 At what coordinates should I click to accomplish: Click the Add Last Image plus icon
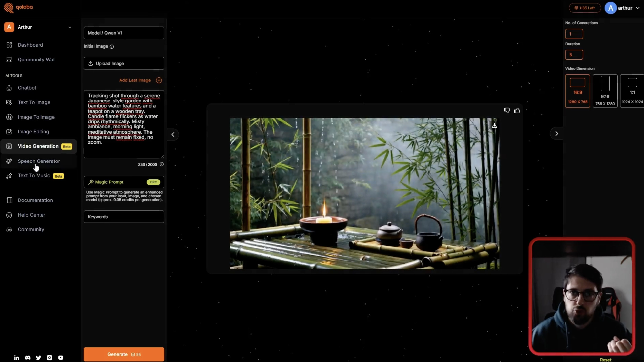(159, 80)
